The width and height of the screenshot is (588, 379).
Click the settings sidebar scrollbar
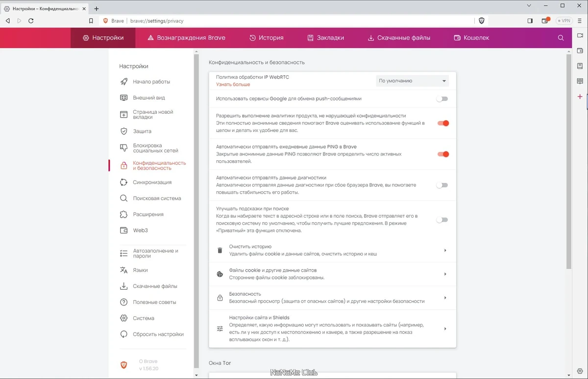197,211
